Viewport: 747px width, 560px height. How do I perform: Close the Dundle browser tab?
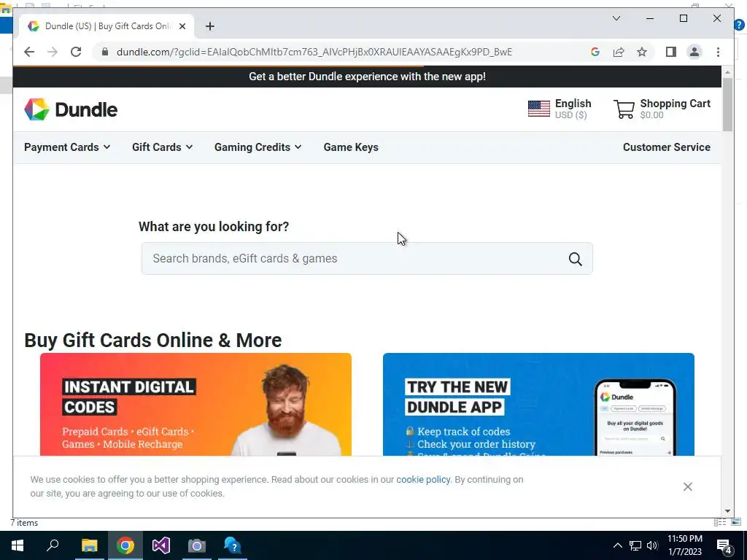pyautogui.click(x=182, y=26)
